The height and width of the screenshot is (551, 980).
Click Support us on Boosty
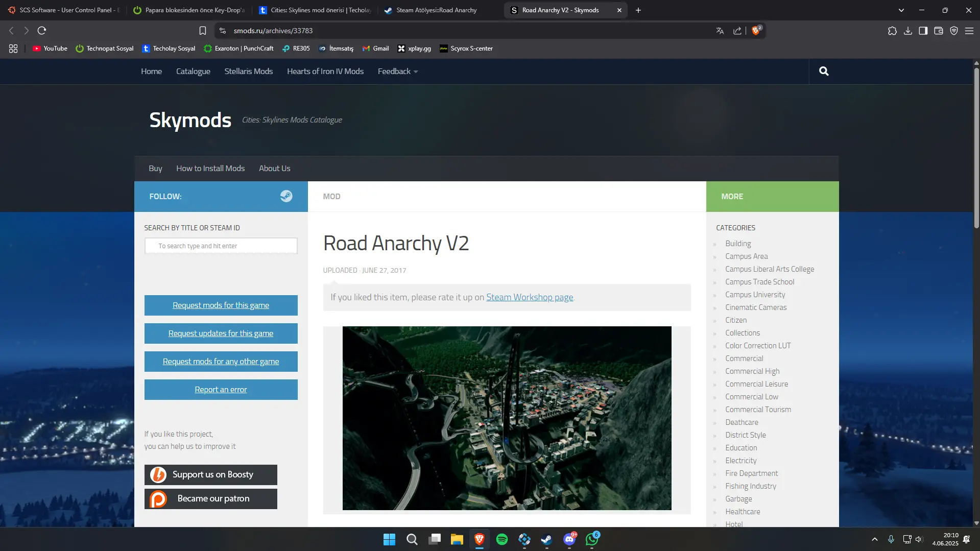coord(211,475)
